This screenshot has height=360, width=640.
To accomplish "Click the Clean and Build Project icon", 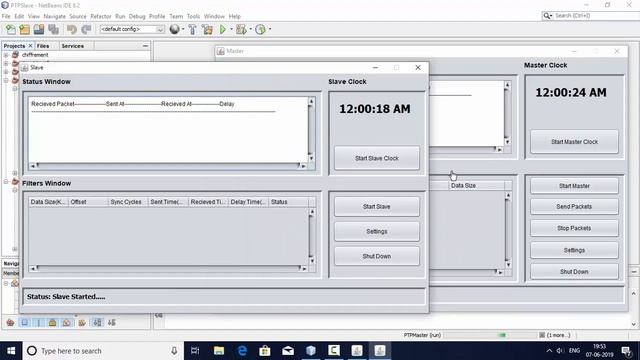I will (207, 29).
